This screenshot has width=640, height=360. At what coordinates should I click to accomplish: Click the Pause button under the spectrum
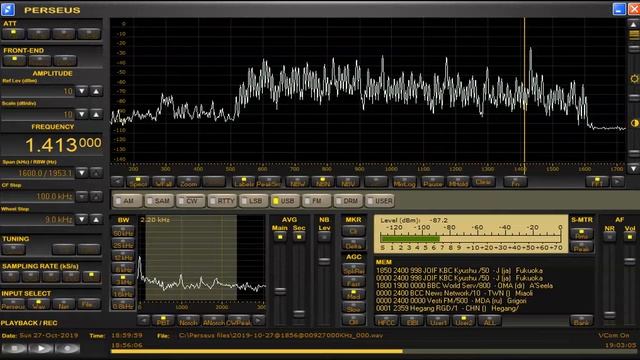433,182
